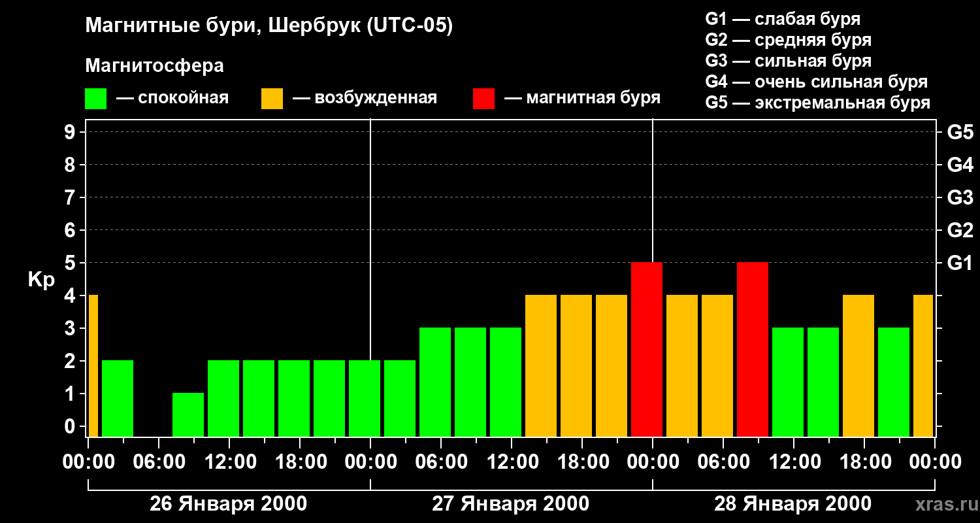Screen dimensions: 980x523
Task: Click the '18:00' time label under 27 Января
Action: [x=582, y=462]
